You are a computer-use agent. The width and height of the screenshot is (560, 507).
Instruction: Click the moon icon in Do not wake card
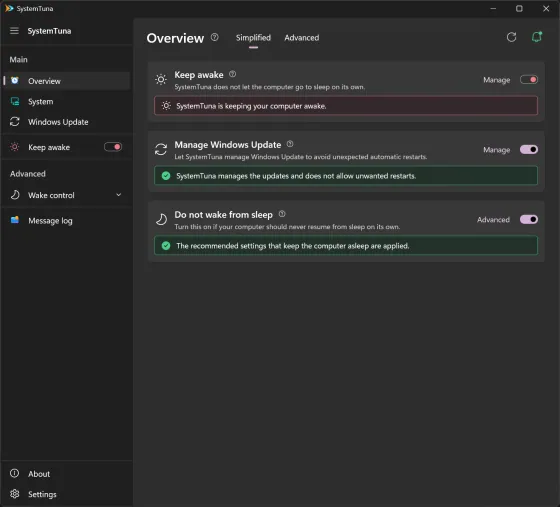(x=161, y=219)
